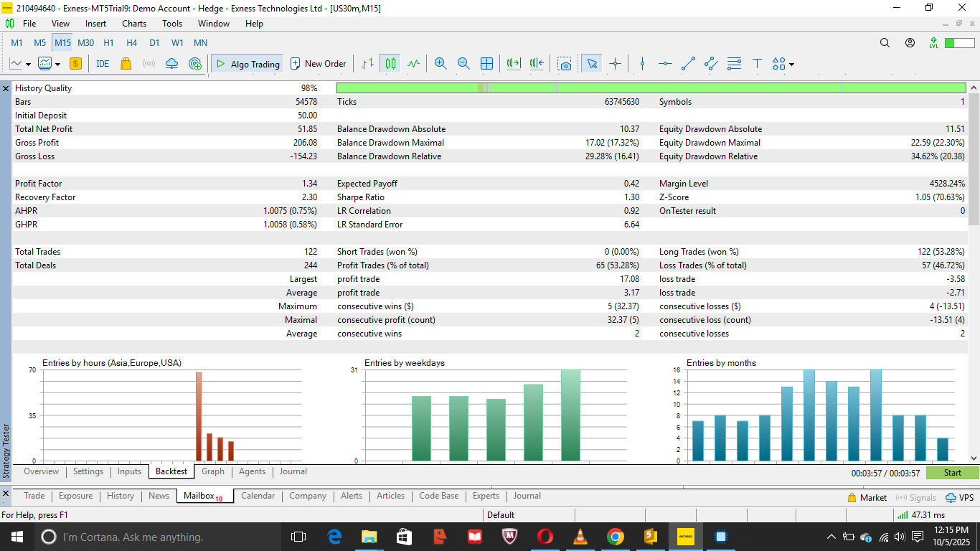
Task: Click New Order to open order window
Action: coord(319,63)
